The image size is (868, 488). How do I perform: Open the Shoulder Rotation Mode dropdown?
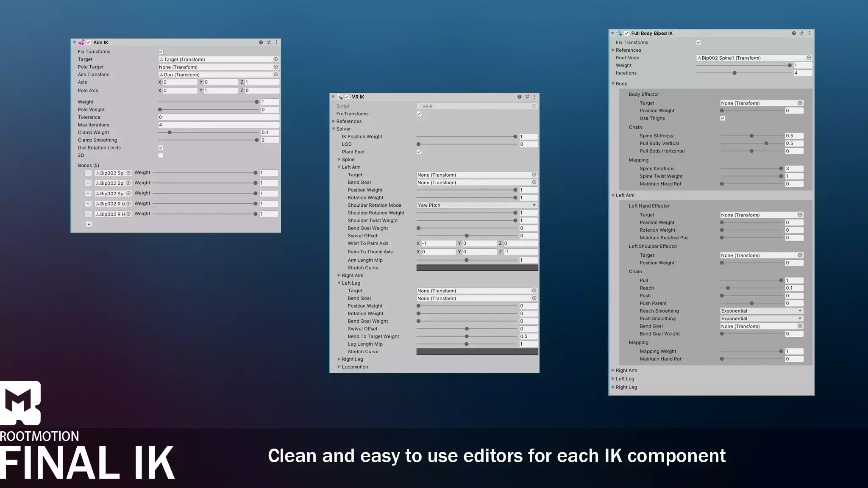tap(477, 205)
